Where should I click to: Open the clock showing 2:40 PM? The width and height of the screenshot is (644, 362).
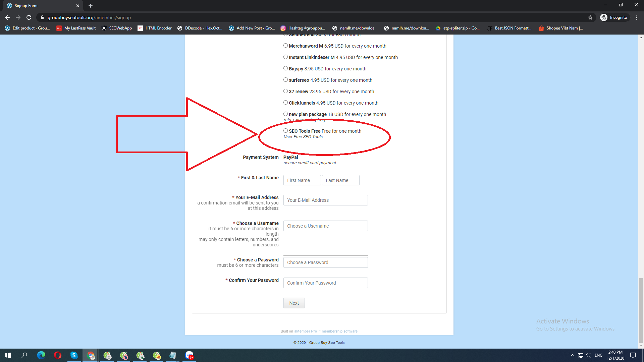(615, 355)
